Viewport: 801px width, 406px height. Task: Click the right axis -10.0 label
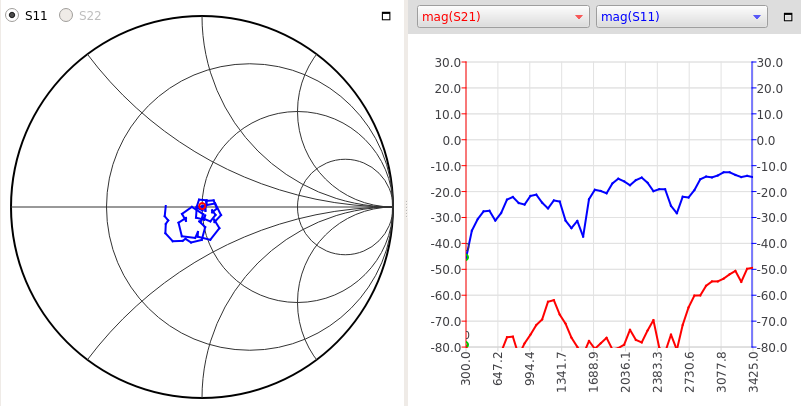(770, 166)
